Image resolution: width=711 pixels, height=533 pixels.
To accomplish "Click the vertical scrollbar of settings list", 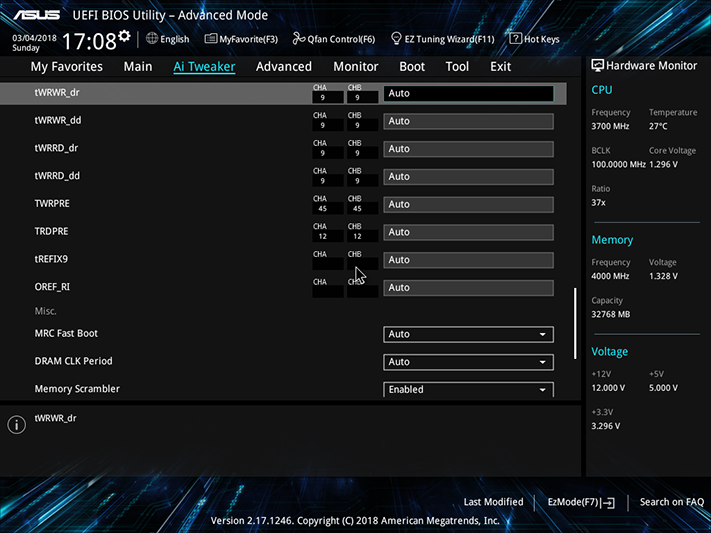I will click(x=575, y=323).
